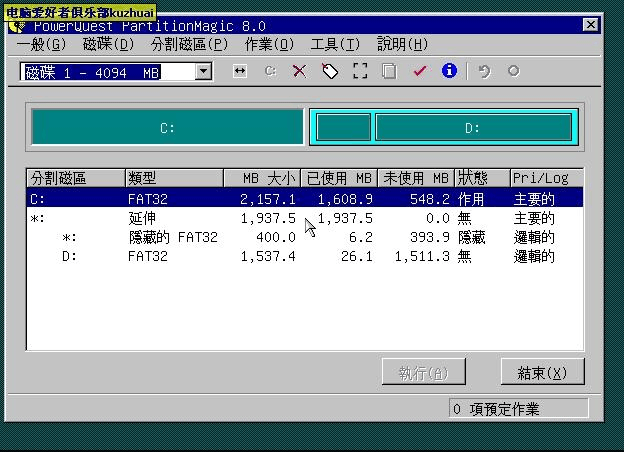Click the MB 大小 column header
Screen dimensions: 624x452
pyautogui.click(x=262, y=178)
